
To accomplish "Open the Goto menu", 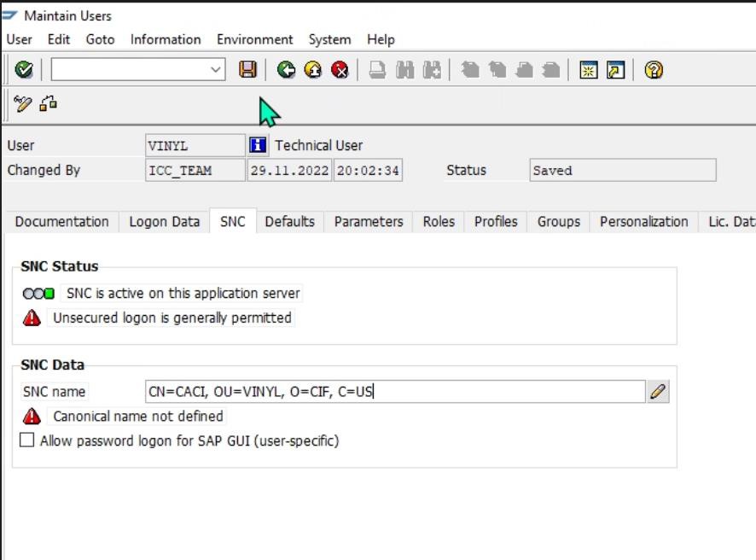I will [x=100, y=39].
